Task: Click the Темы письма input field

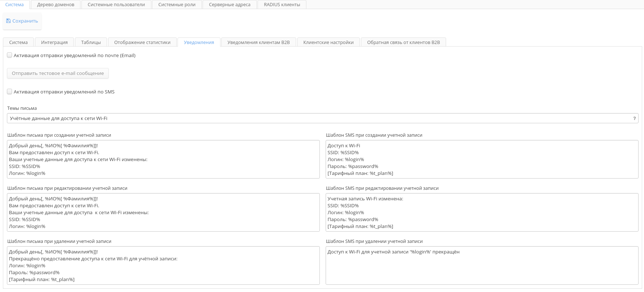Action: point(317,119)
